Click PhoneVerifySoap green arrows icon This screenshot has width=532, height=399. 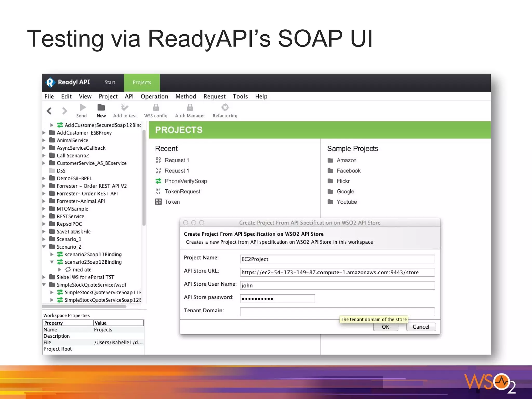coord(158,181)
